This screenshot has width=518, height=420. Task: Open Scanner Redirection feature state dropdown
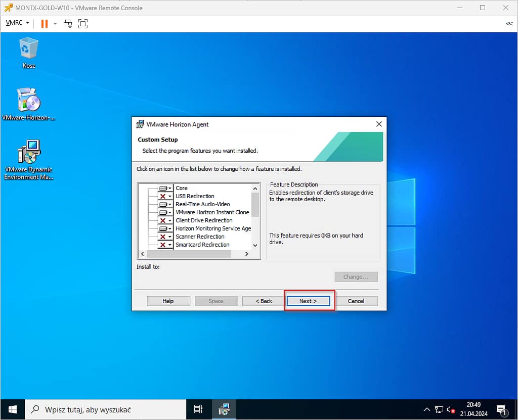point(165,237)
